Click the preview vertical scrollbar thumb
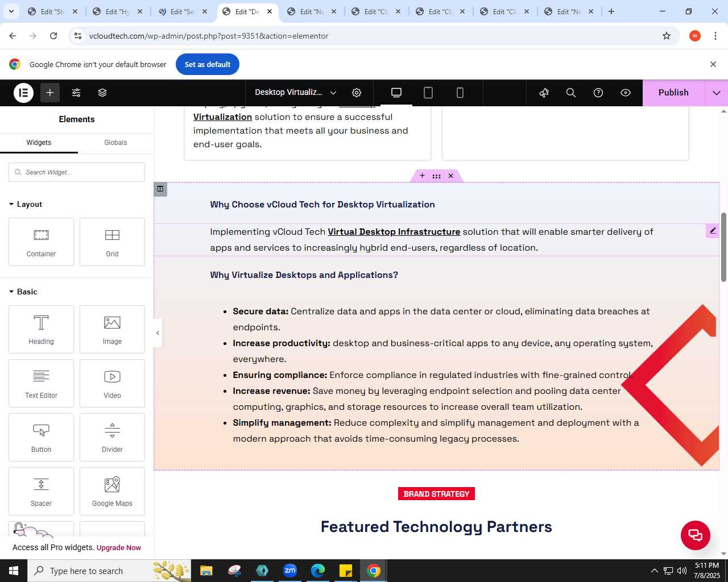This screenshot has height=582, width=728. tap(723, 247)
